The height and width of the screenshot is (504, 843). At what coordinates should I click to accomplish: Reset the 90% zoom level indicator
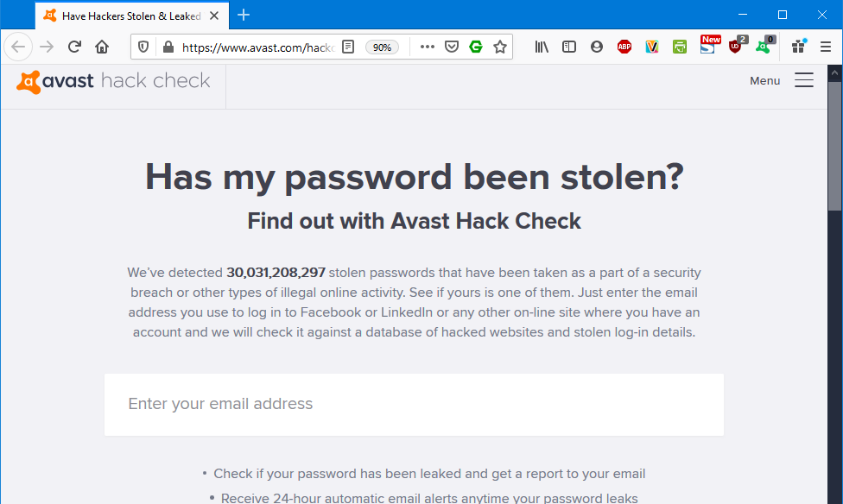pyautogui.click(x=382, y=47)
